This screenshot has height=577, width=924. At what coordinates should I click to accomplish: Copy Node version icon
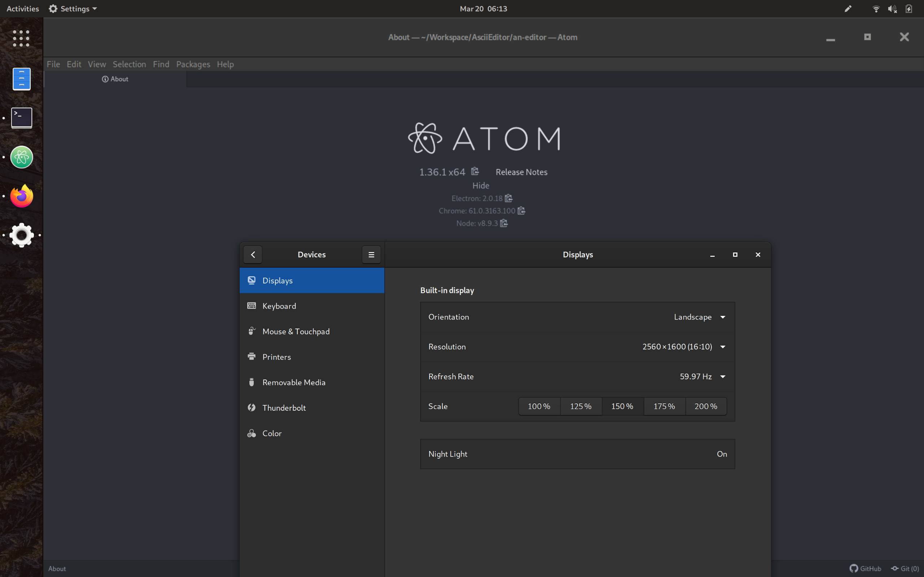pyautogui.click(x=504, y=223)
